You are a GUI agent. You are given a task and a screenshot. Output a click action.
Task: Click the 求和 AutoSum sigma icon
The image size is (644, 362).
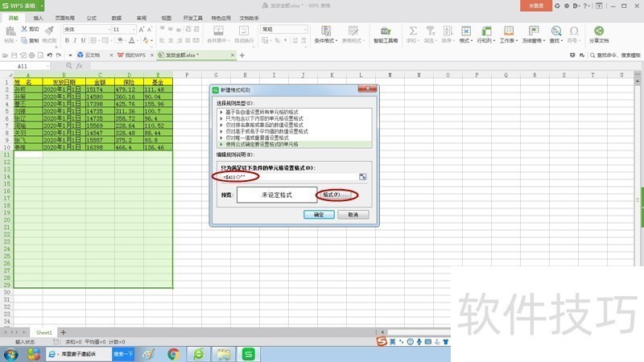pos(413,31)
